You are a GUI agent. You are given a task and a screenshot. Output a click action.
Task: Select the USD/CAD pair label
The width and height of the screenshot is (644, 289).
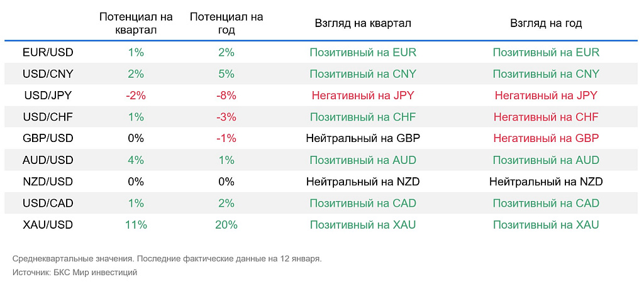[x=48, y=203]
